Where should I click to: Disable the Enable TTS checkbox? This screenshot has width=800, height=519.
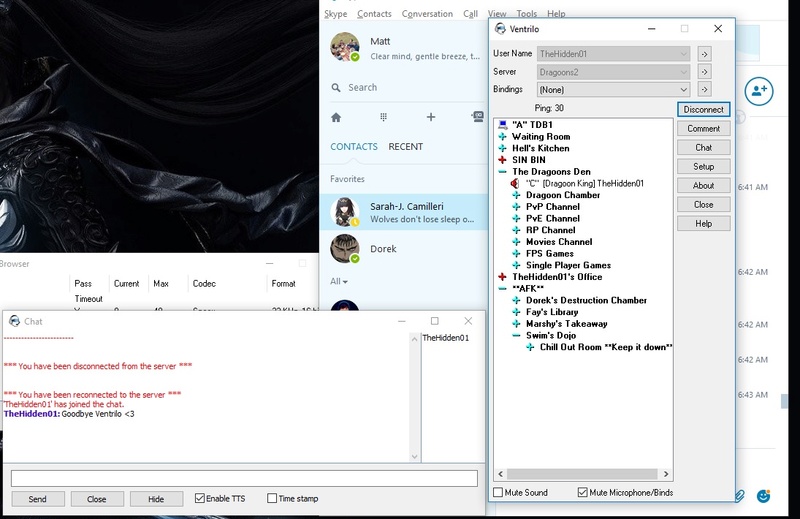(200, 498)
